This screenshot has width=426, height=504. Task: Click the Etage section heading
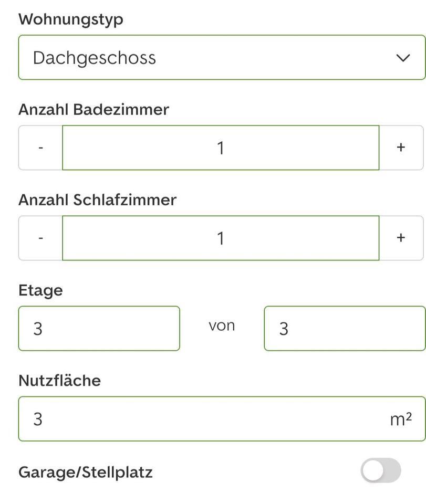pyautogui.click(x=40, y=289)
